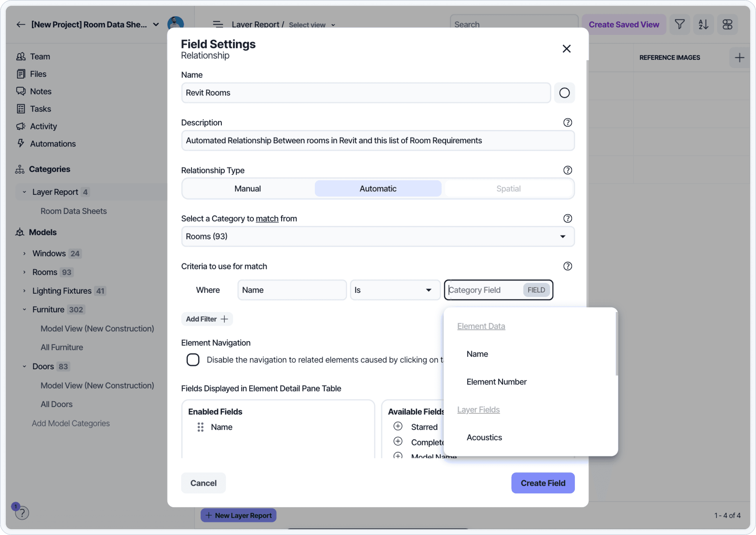The height and width of the screenshot is (535, 756).
Task: Open the Is operator dropdown
Action: pyautogui.click(x=395, y=290)
